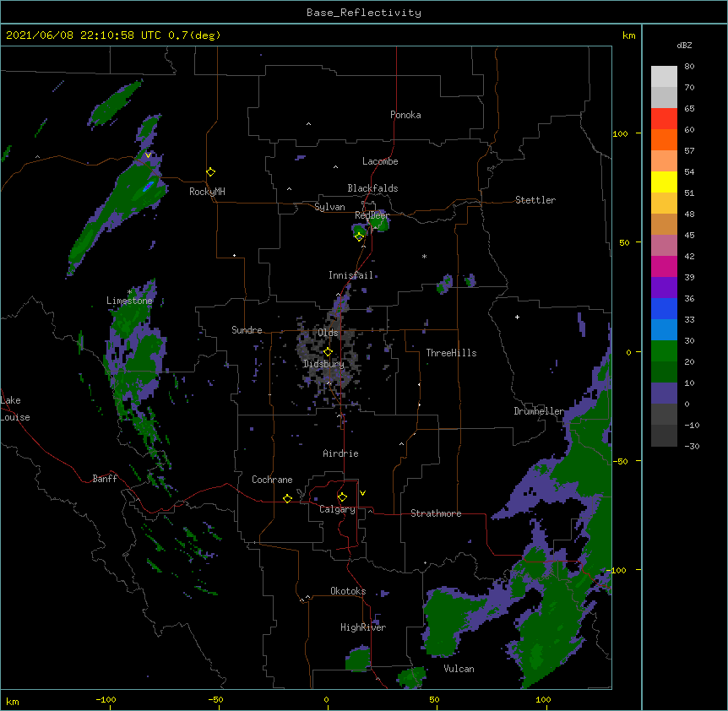Click the yellow diamond marker south of RedDeer

pyautogui.click(x=359, y=236)
